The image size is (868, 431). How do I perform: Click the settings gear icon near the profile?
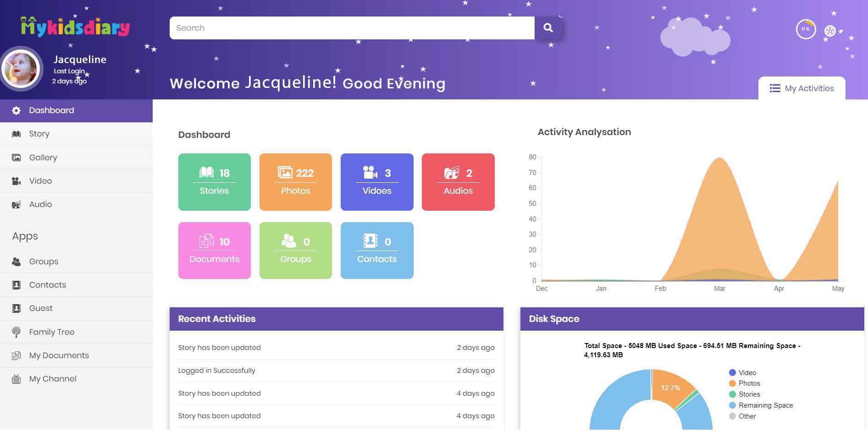[x=830, y=30]
